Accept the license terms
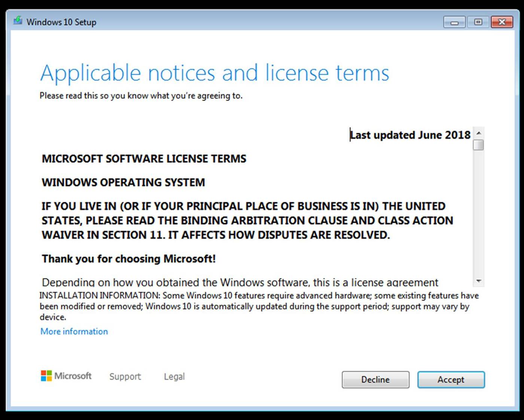 tap(451, 380)
